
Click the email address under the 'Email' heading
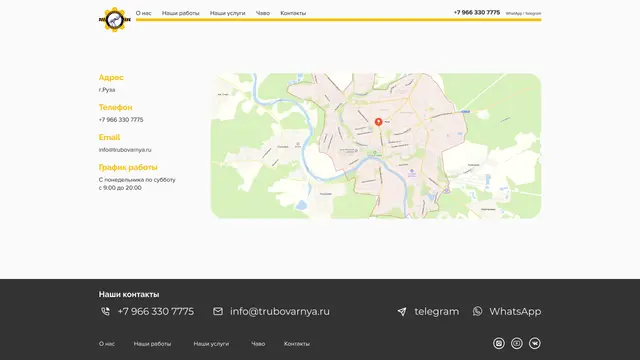coord(125,150)
